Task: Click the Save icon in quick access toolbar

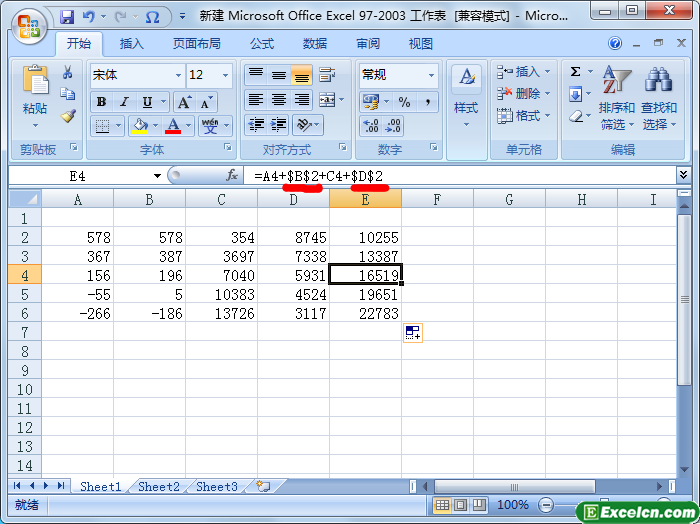Action: 67,17
